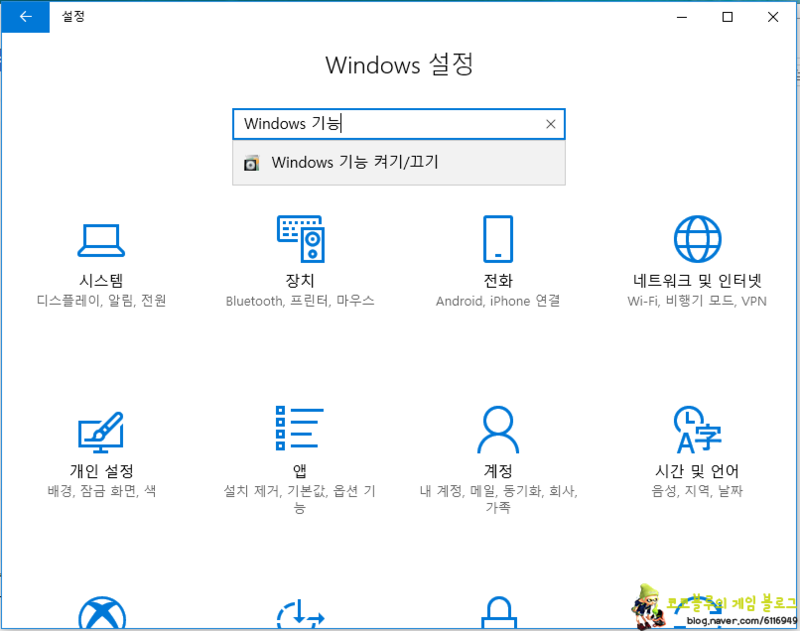Screen dimensions: 800x631
Task: Click the 장치 category label
Action: point(300,281)
